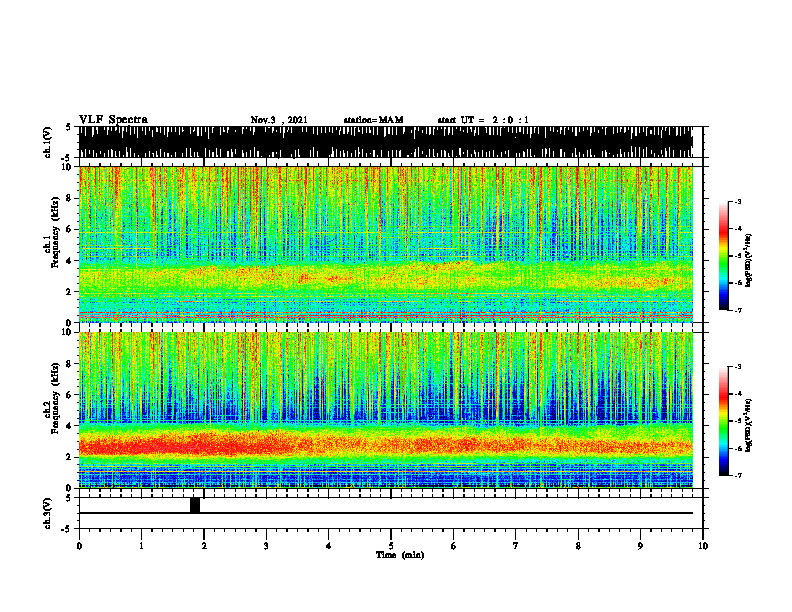Click time axis tick label '5'
Viewport: 792px width, 612px height.
tap(391, 546)
